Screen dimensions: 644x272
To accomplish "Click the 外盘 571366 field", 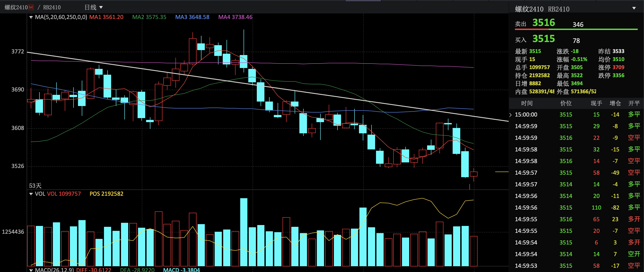I will pos(576,91).
